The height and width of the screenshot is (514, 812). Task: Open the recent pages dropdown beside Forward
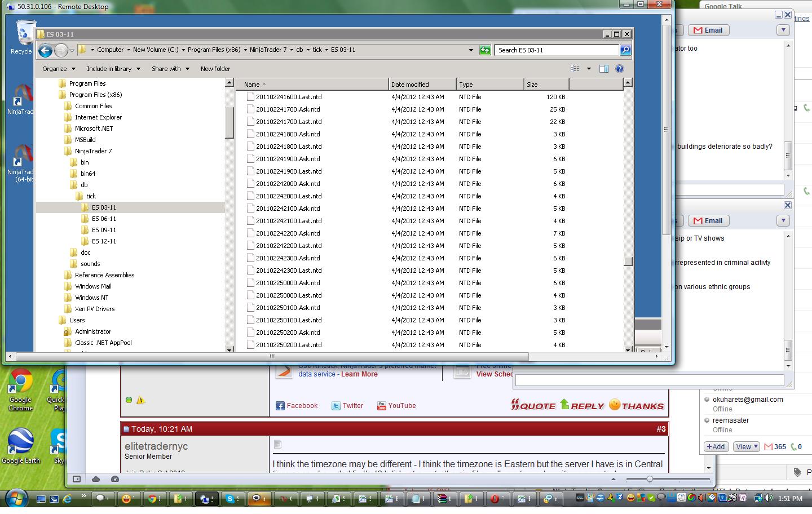72,50
